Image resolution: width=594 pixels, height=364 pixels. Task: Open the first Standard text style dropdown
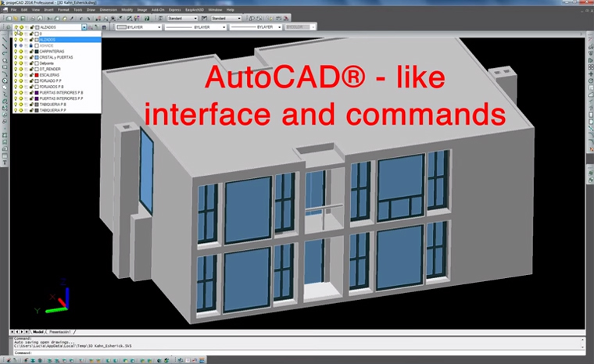coord(195,18)
